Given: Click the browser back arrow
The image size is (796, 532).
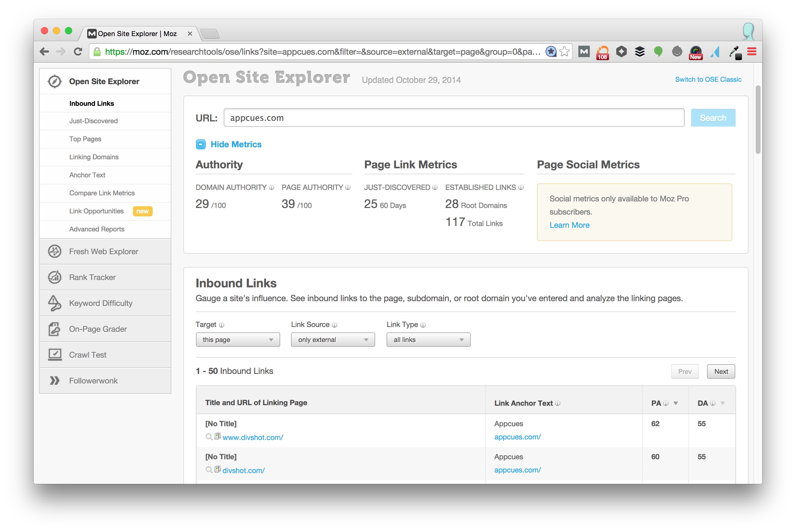Looking at the screenshot, I should [x=44, y=52].
